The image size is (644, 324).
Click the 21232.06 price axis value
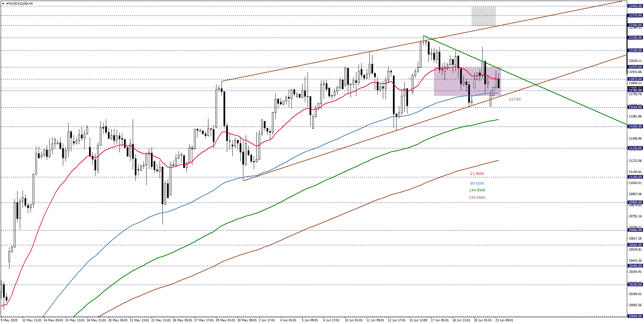pos(635,161)
